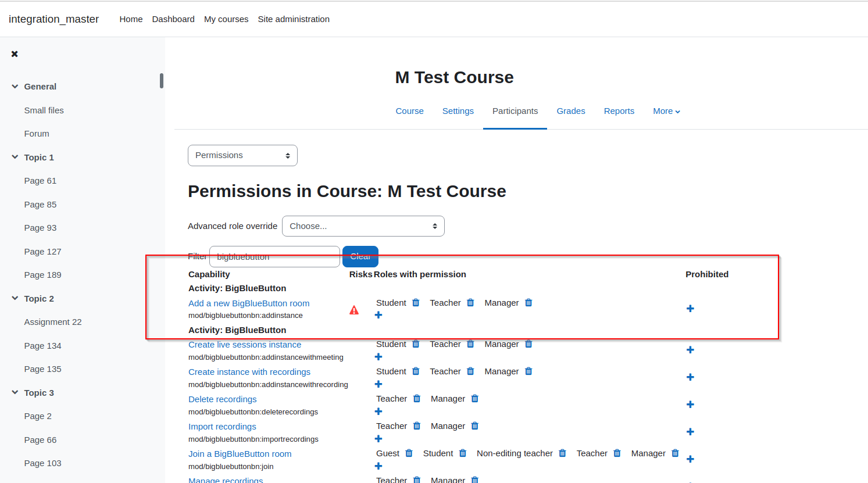The width and height of the screenshot is (868, 483).
Task: Open Add a new BigBlueButton room link
Action: (249, 303)
